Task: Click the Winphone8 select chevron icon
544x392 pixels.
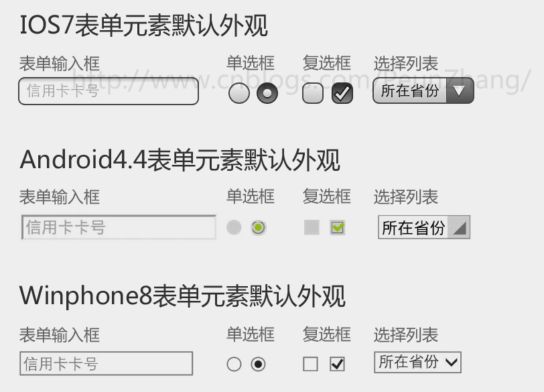Action: pyautogui.click(x=452, y=363)
